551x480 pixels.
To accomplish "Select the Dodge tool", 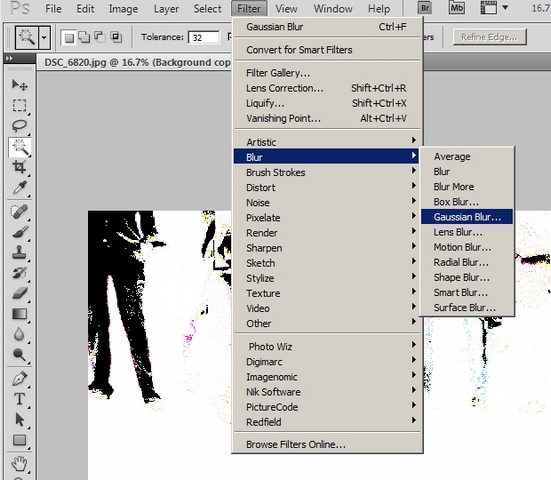I will click(x=19, y=354).
